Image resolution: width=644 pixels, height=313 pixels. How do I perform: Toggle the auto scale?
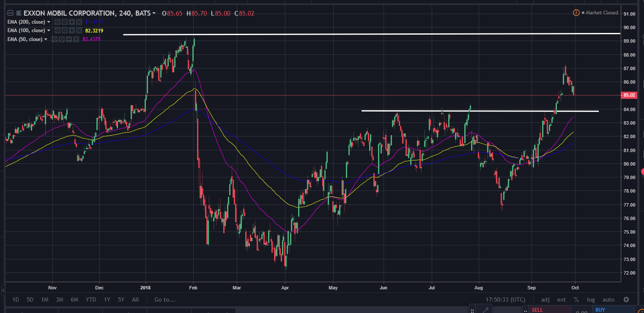[608, 300]
